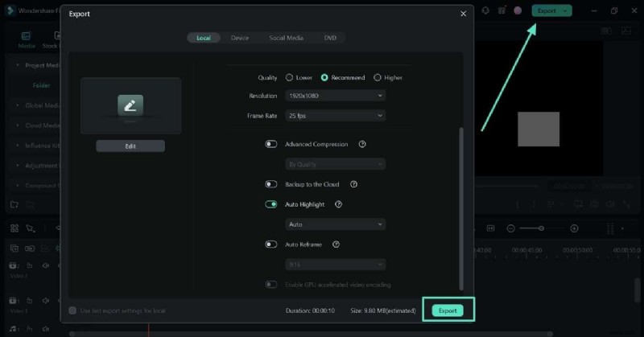644x337 pixels.
Task: Open the Resolution 1920x1080 dropdown
Action: tap(335, 96)
